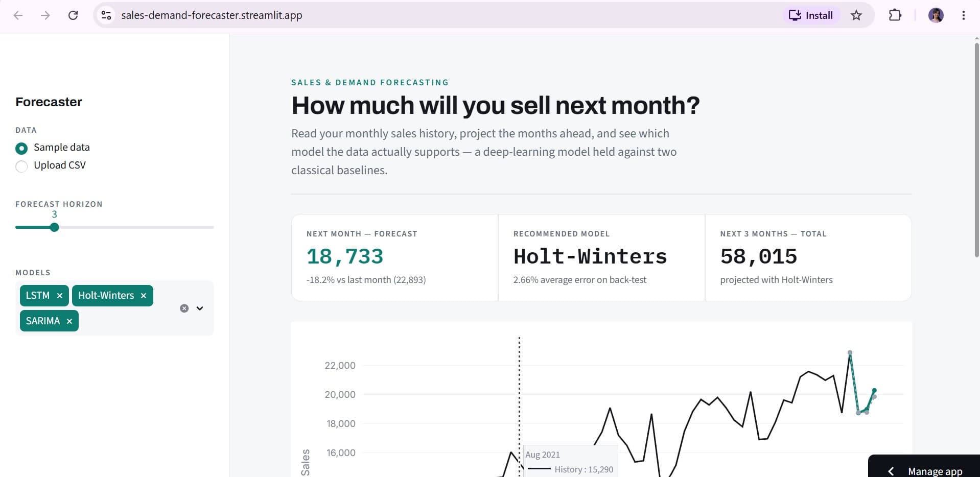Click the 18,733 next month forecast value
Screen dimensions: 980x477
345,256
